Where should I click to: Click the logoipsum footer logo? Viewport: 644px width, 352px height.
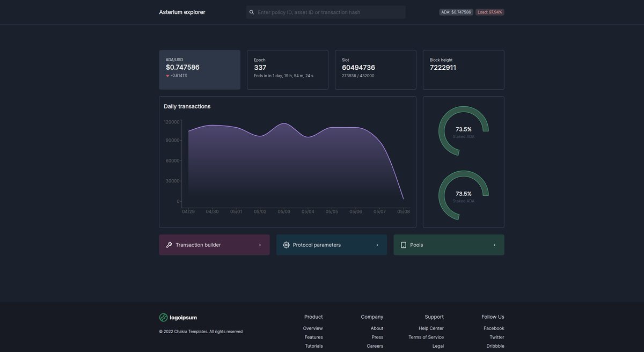178,318
